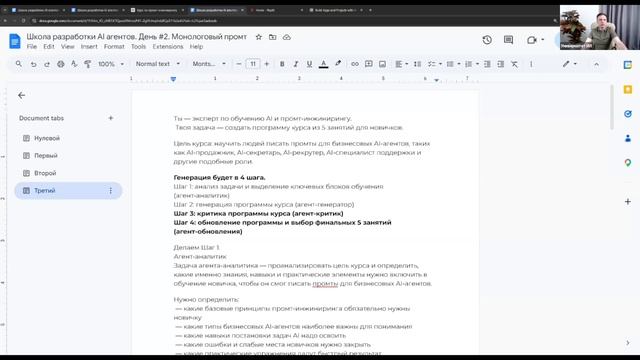
Task: Expand numbered list options arrow
Action: (477, 64)
